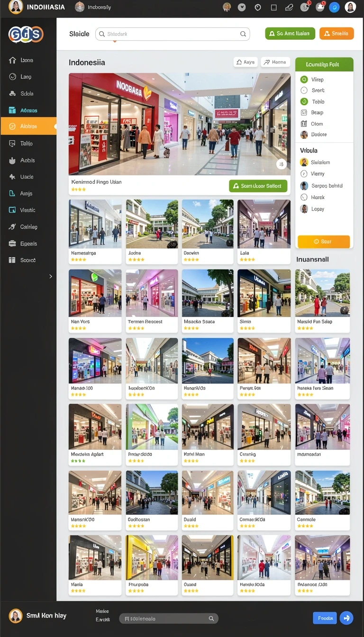Click the bottom search field
Screen dimensions: 364x637
coord(169,619)
